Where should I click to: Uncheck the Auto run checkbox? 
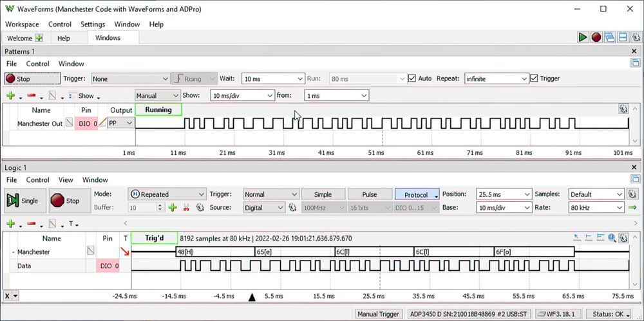click(412, 78)
